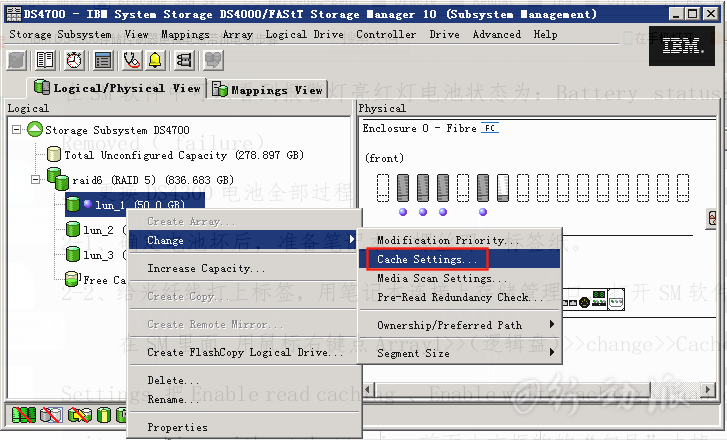Click the greyed-out last toolbar icon

point(213,60)
